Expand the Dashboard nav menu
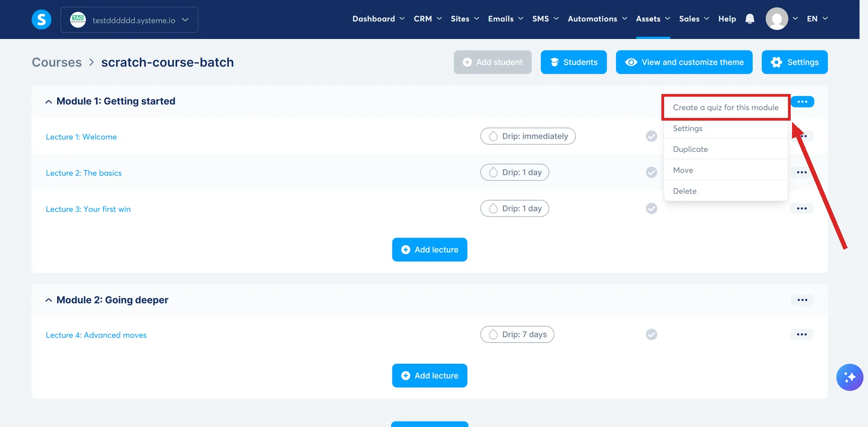The width and height of the screenshot is (868, 427). [x=378, y=19]
